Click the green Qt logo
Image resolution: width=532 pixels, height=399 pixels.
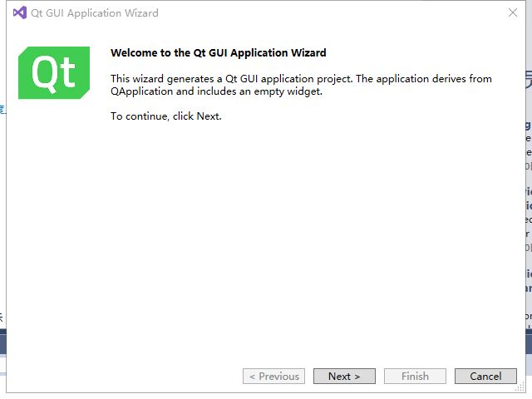54,73
